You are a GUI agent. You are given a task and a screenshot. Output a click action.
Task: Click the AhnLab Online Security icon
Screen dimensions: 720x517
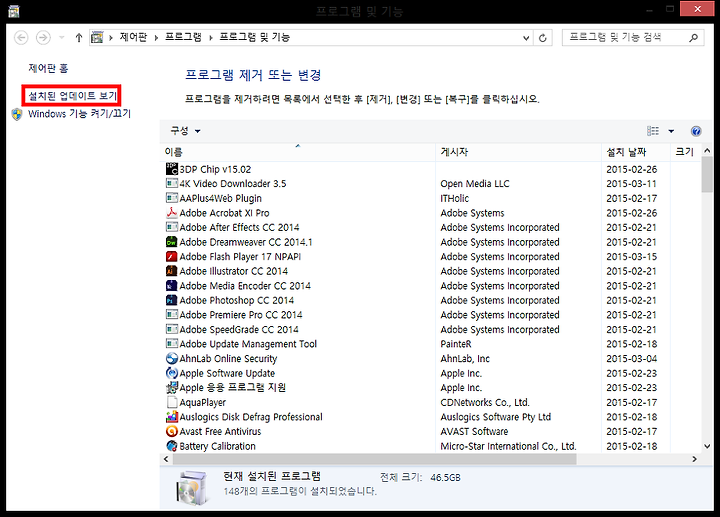pos(172,359)
